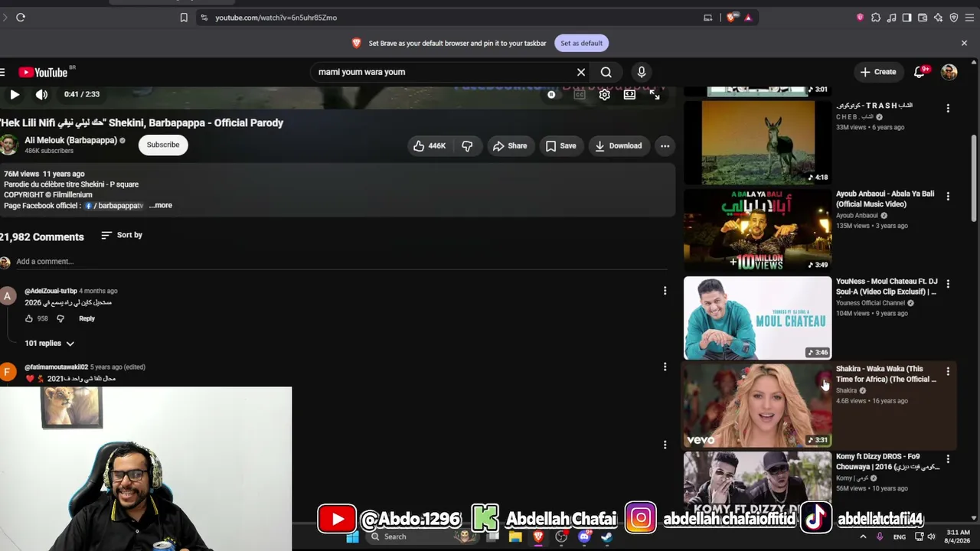This screenshot has height=551, width=980.
Task: Download the video
Action: click(619, 146)
